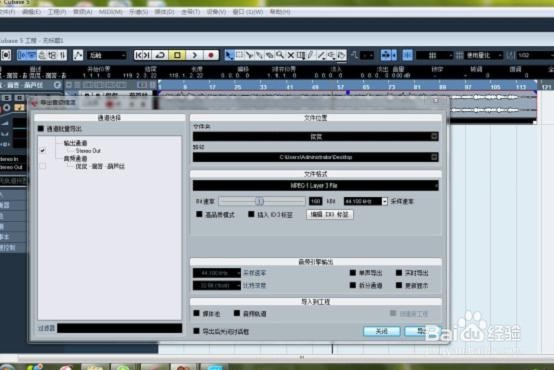Viewport: 554px width, 370px height.
Task: Enable 音频轨道 audio track import checkbox
Action: (237, 313)
